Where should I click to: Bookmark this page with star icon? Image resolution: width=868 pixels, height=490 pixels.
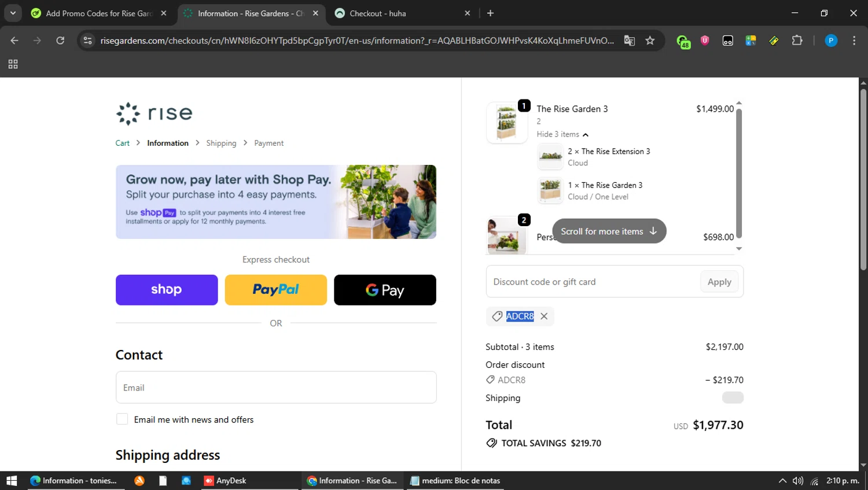point(650,40)
